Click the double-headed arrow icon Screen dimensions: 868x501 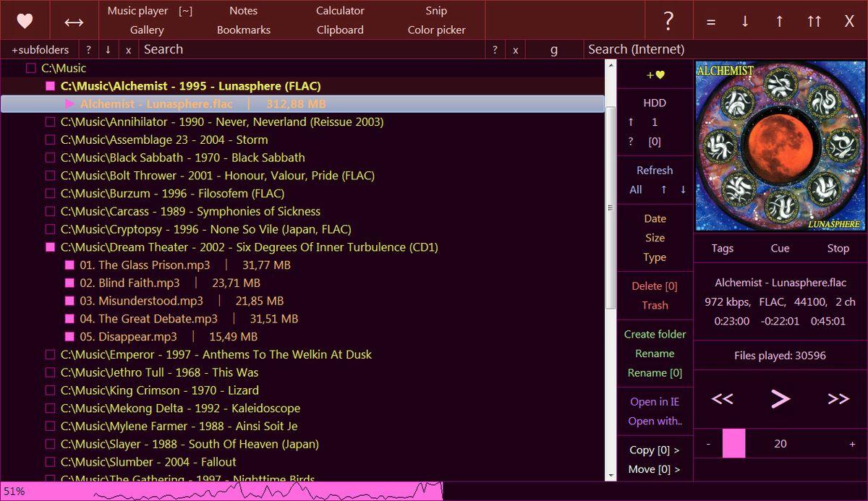[x=74, y=22]
